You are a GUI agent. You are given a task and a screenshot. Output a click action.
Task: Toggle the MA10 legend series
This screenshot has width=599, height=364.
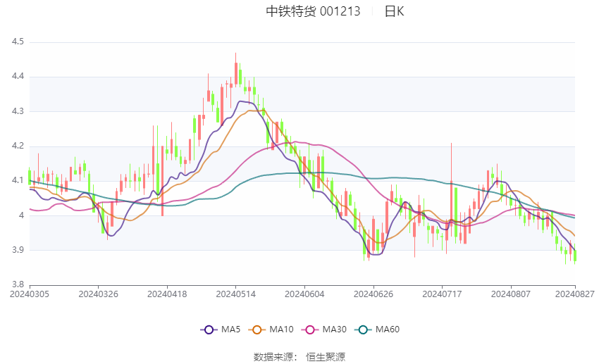[271, 330]
